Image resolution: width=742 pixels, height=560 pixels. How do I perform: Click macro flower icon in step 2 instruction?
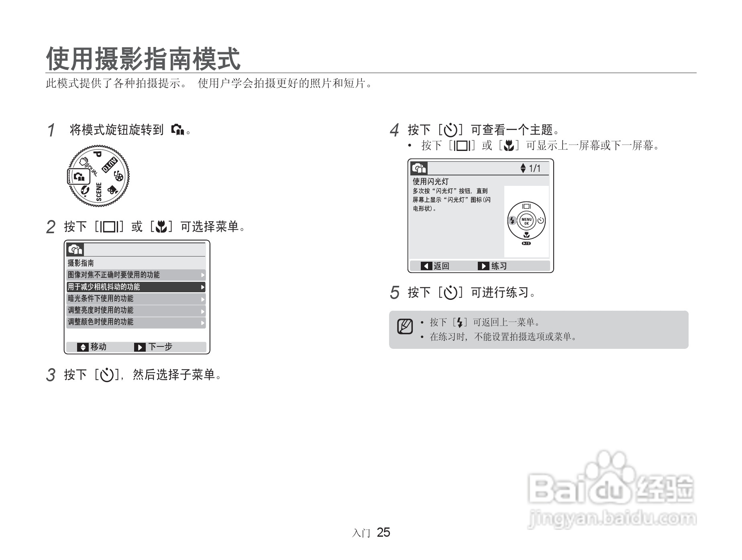(161, 227)
